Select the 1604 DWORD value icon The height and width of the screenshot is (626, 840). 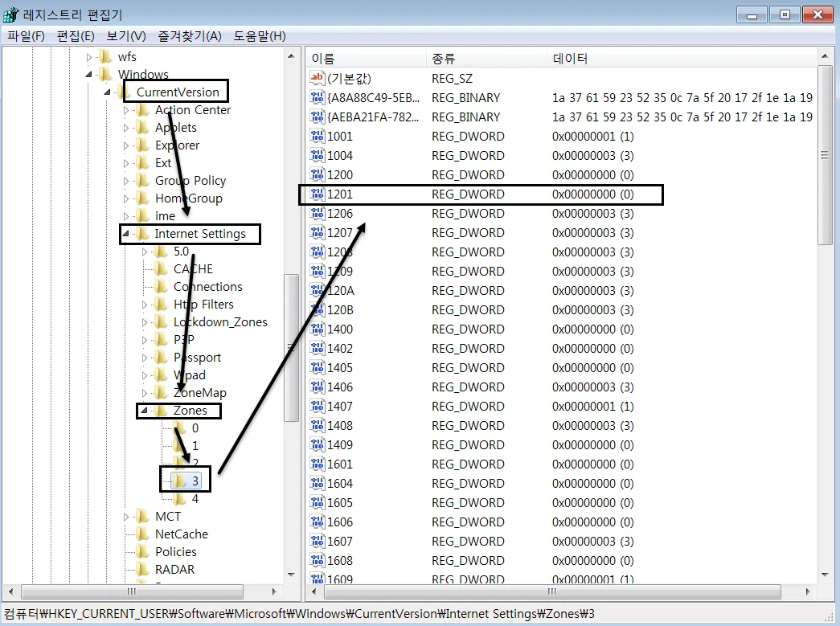(318, 483)
